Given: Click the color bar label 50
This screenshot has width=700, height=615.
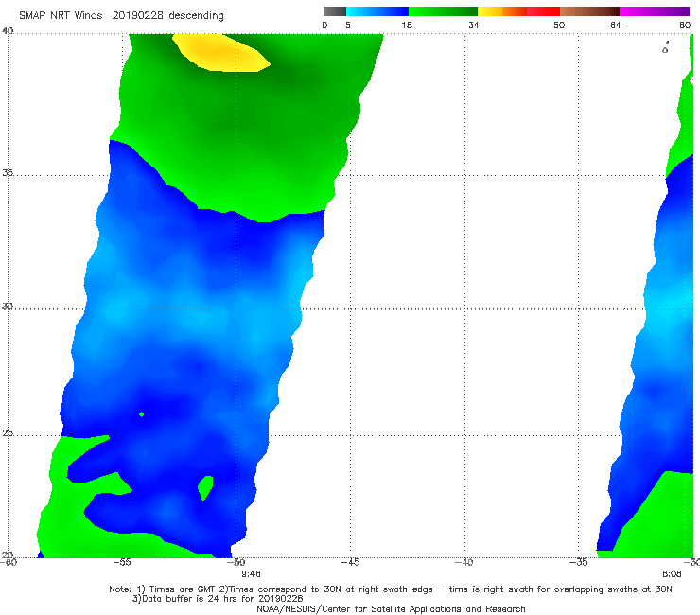Looking at the screenshot, I should (x=559, y=25).
